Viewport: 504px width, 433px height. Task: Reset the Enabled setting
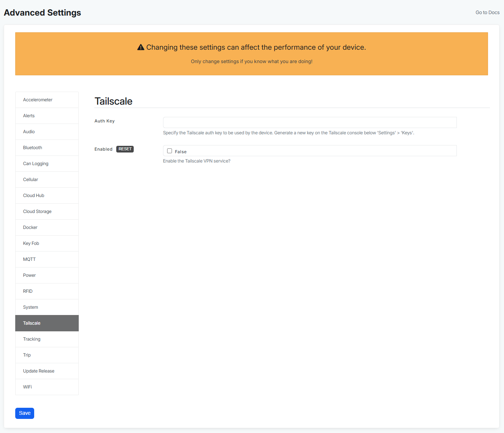click(125, 149)
